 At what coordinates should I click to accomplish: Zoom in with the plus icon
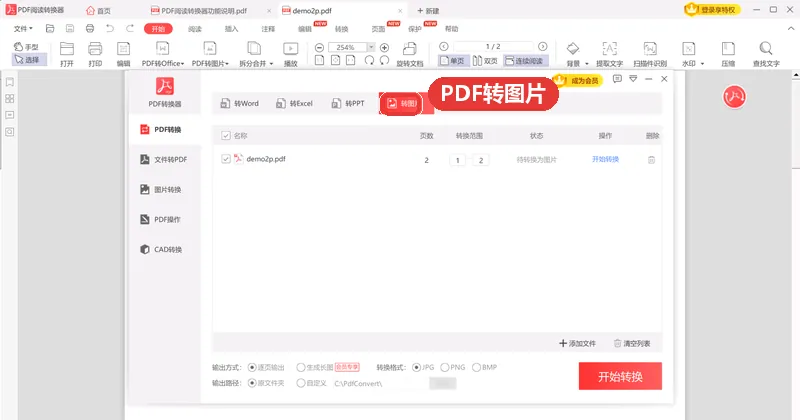[x=385, y=47]
